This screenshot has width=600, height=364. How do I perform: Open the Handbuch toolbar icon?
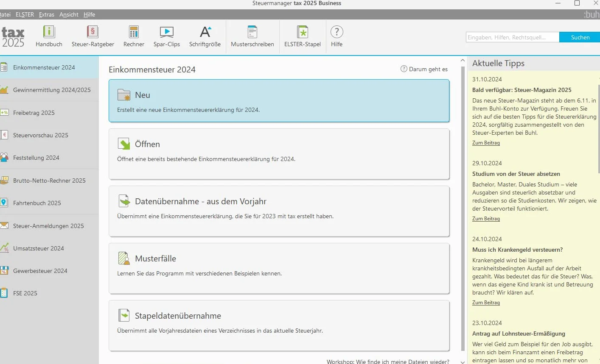49,32
